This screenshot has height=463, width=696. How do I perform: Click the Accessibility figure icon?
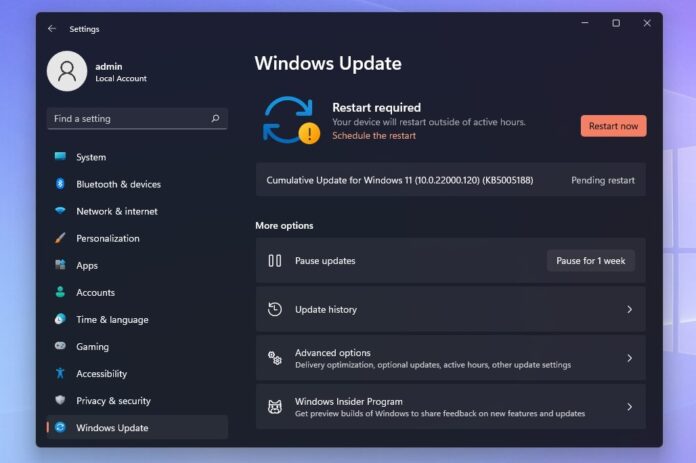click(x=60, y=373)
